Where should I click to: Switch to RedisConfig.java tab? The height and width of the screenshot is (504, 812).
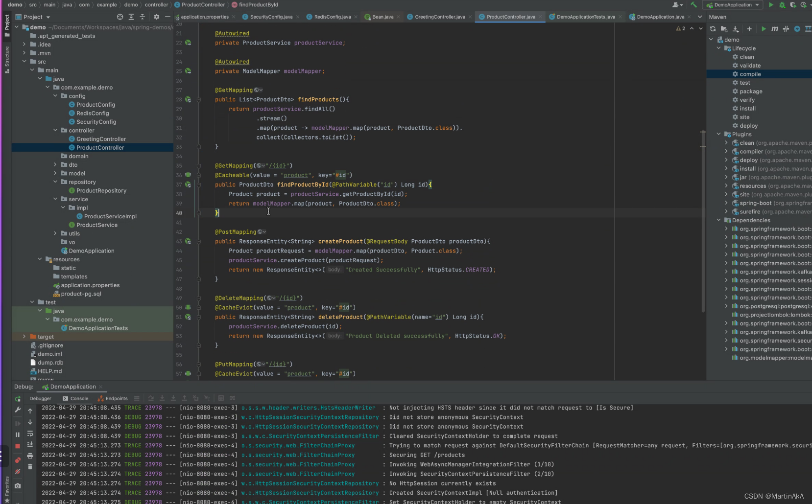click(x=332, y=17)
